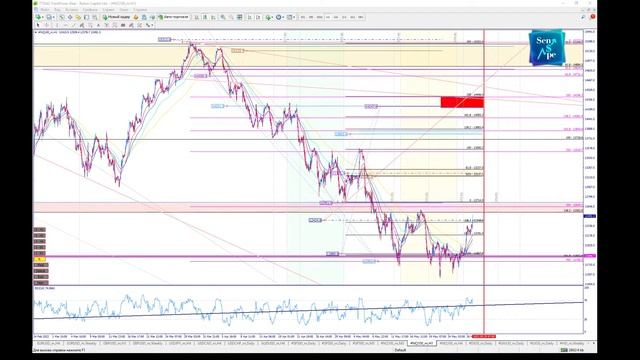Open the Indicators list icon
Screen dimensions: 640x360
point(268,17)
